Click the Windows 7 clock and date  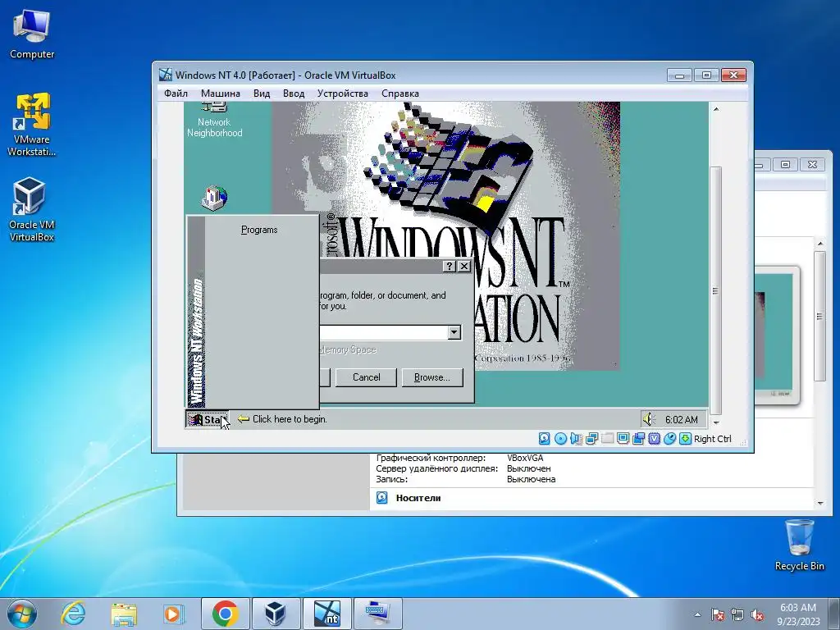[798, 614]
